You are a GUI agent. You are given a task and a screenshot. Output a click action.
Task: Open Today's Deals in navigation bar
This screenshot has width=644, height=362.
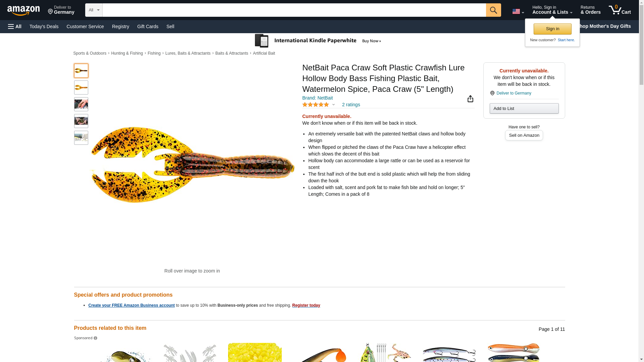[x=44, y=26]
